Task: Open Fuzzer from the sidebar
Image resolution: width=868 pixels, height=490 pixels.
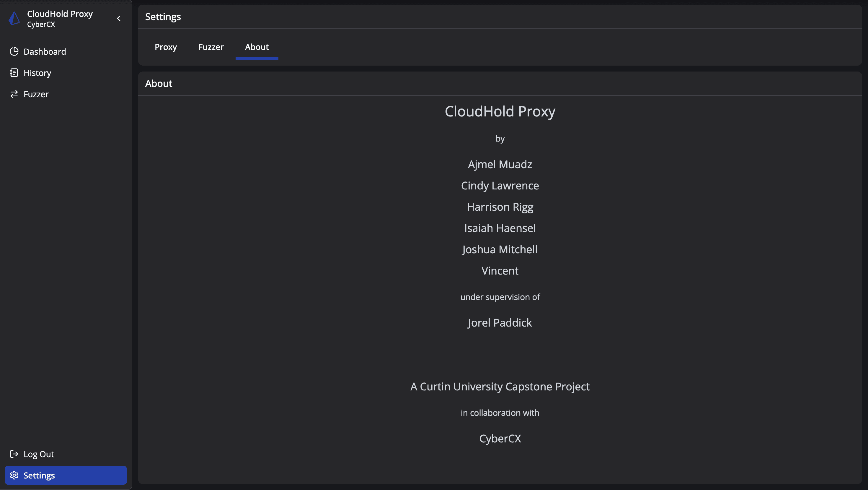Action: pos(36,94)
